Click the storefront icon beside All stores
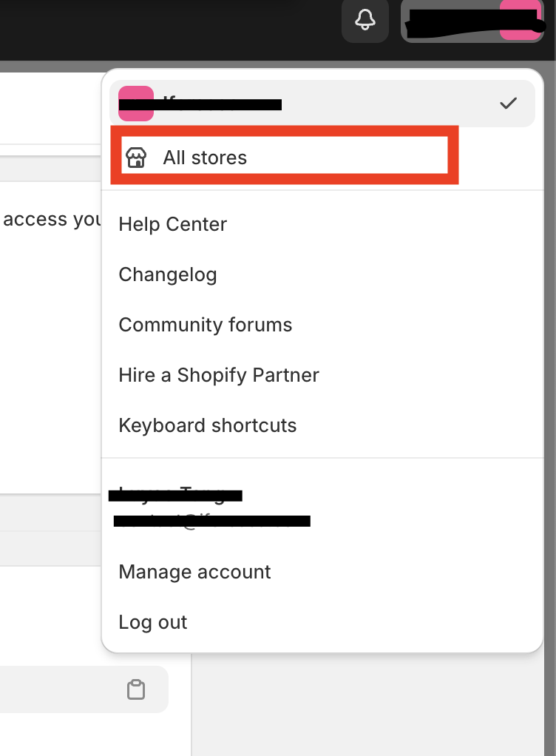 pyautogui.click(x=136, y=158)
